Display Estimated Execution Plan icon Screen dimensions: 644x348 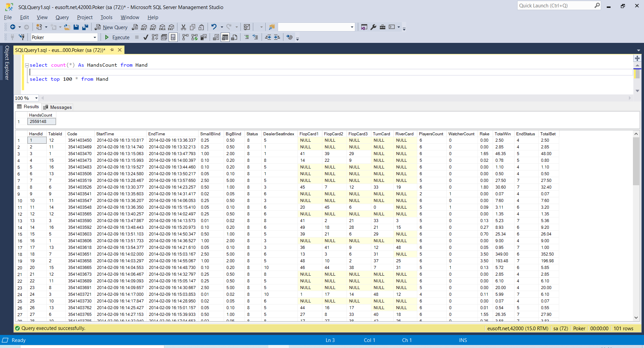(x=155, y=37)
